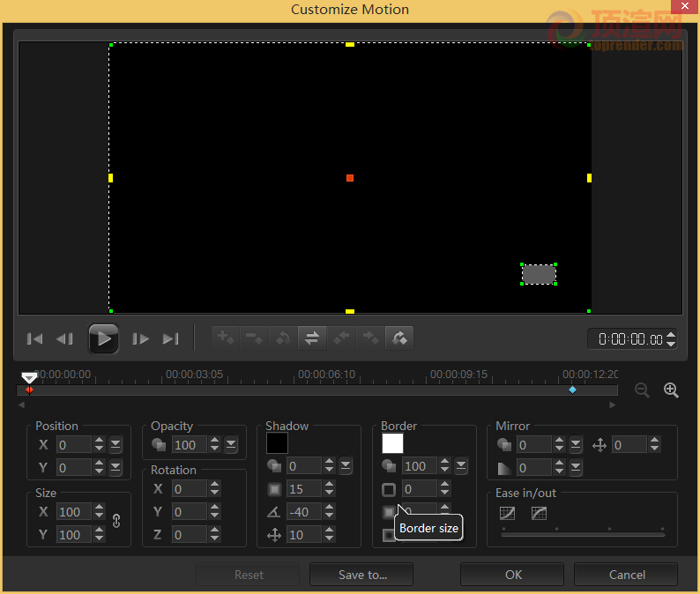Click the Position Y value field
The width and height of the screenshot is (700, 594).
74,467
